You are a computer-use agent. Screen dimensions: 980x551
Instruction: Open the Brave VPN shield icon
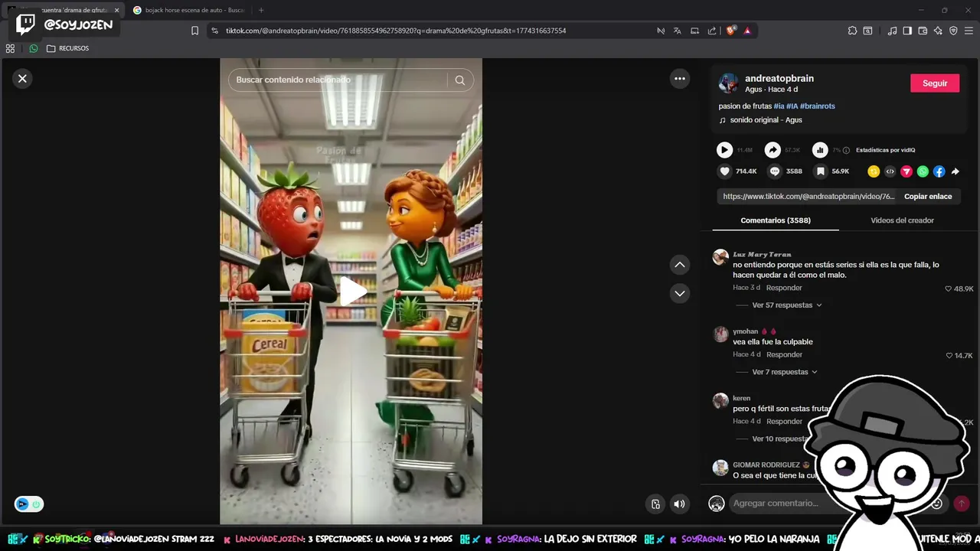click(953, 31)
